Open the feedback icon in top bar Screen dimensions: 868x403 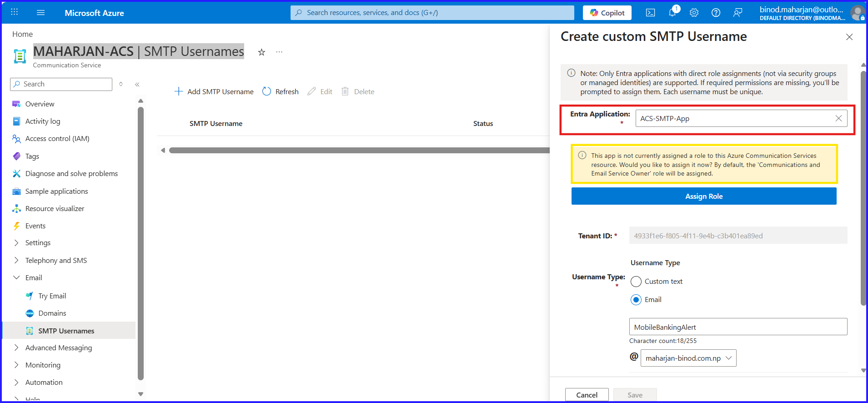(738, 13)
